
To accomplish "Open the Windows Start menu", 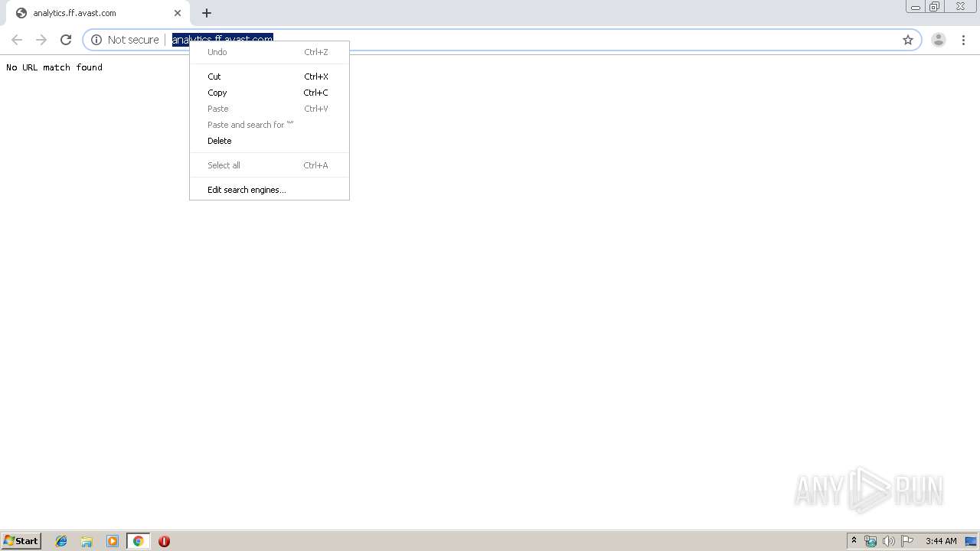I will click(21, 540).
